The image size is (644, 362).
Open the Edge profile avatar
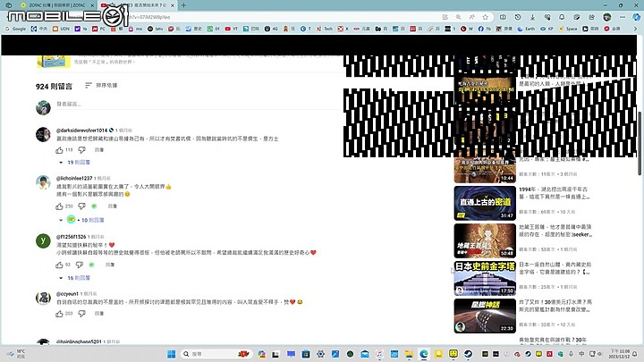click(607, 17)
